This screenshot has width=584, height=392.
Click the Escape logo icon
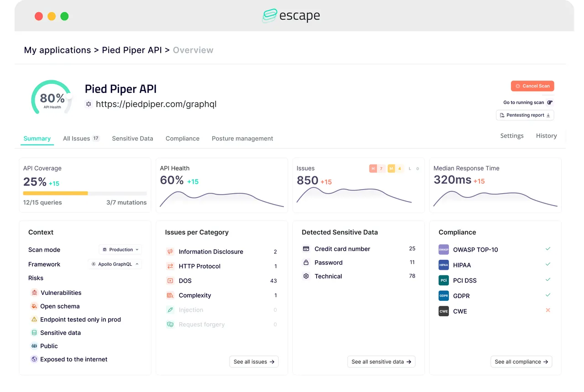click(x=269, y=16)
